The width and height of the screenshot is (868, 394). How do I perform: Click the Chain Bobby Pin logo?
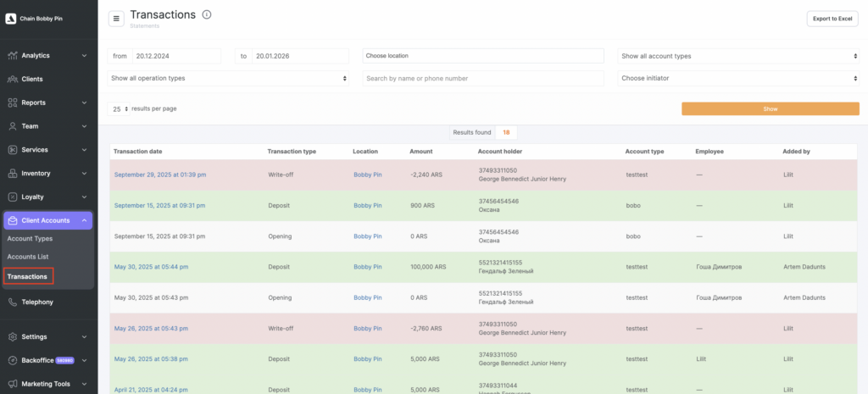coord(11,19)
